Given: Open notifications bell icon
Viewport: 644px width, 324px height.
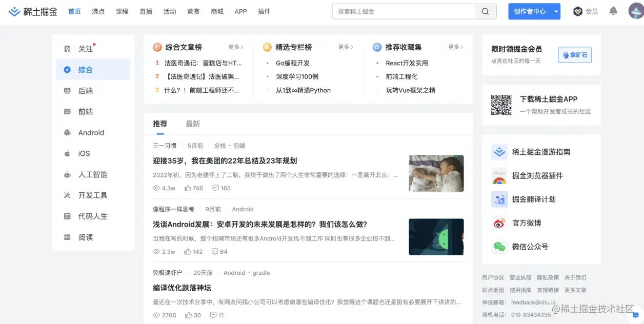Looking at the screenshot, I should click(613, 11).
